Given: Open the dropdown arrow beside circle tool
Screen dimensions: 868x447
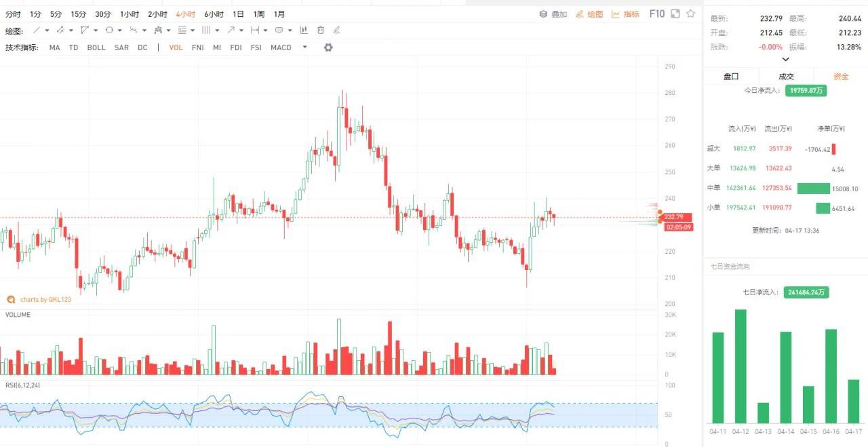Looking at the screenshot, I should click(x=119, y=31).
